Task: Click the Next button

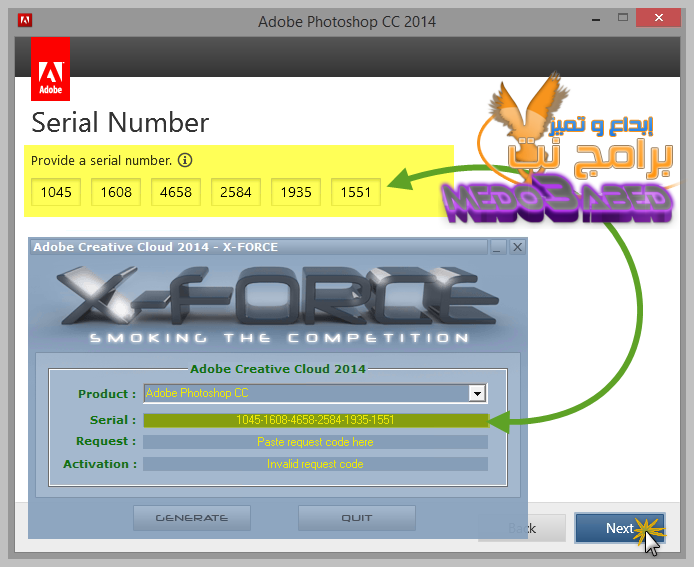Action: click(620, 528)
